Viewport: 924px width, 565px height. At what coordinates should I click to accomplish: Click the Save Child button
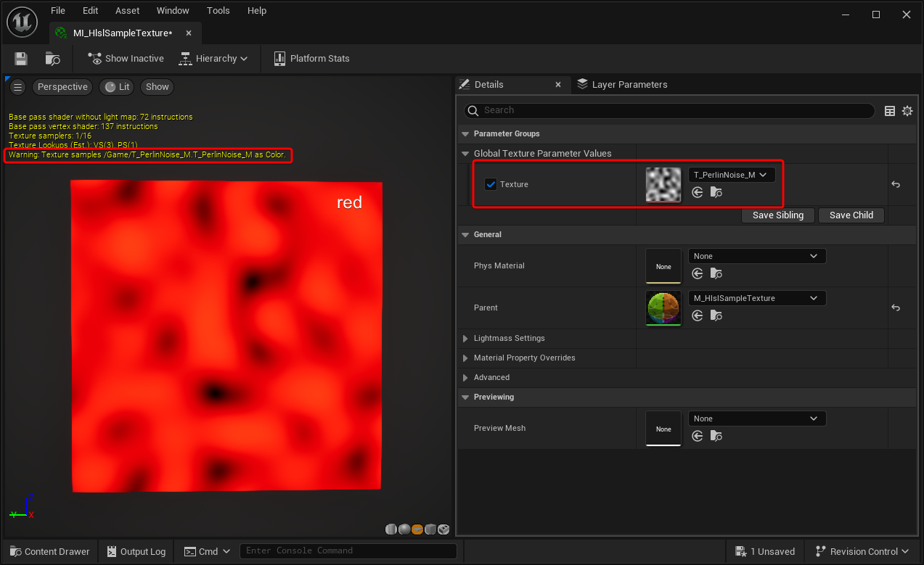851,215
